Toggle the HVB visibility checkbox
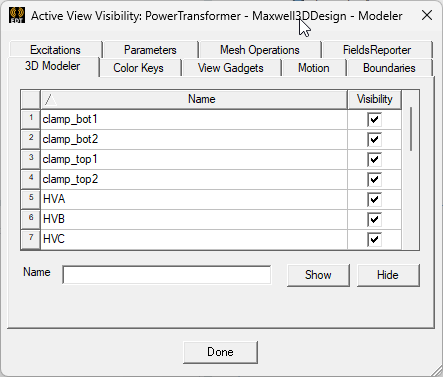The image size is (443, 377). [x=374, y=219]
